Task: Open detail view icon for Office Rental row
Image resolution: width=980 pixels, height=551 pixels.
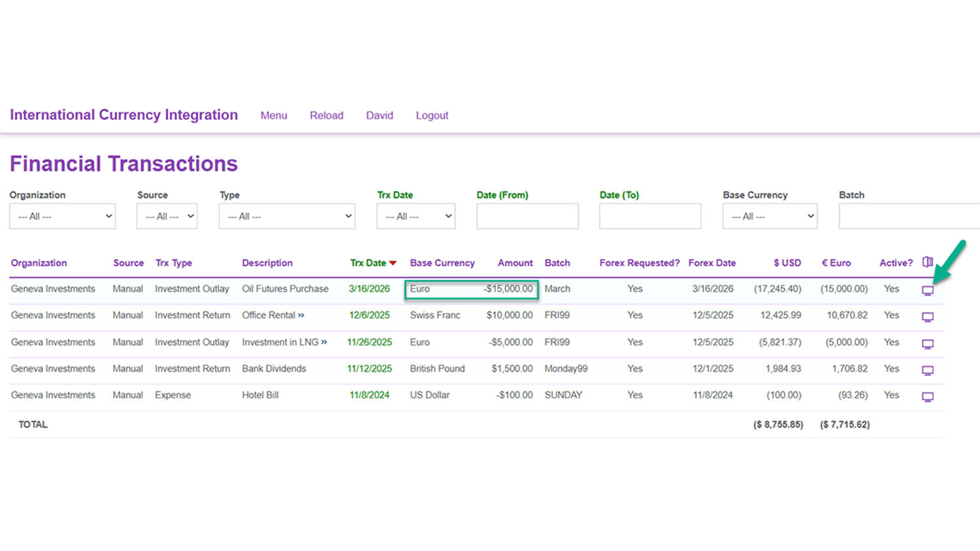Action: point(928,317)
